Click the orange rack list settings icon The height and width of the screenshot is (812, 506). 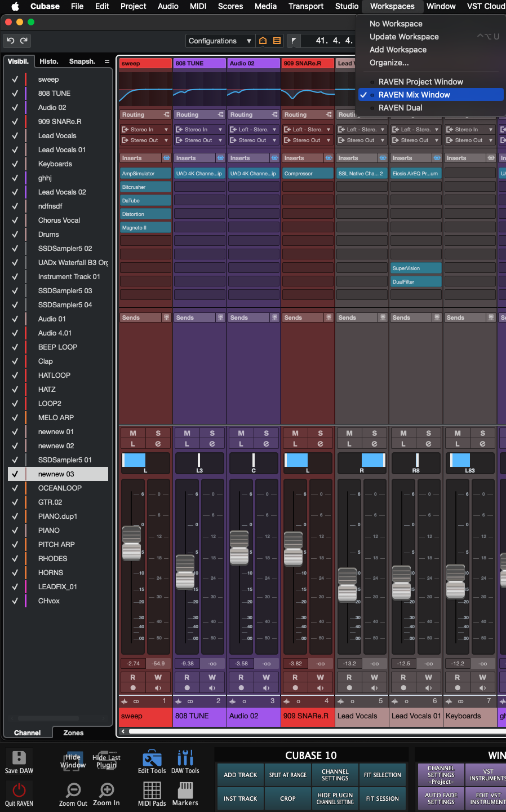click(x=277, y=41)
